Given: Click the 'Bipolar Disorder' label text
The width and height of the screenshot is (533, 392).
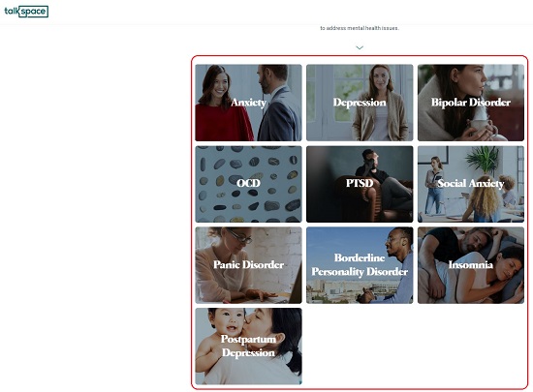Looking at the screenshot, I should click(x=471, y=103).
